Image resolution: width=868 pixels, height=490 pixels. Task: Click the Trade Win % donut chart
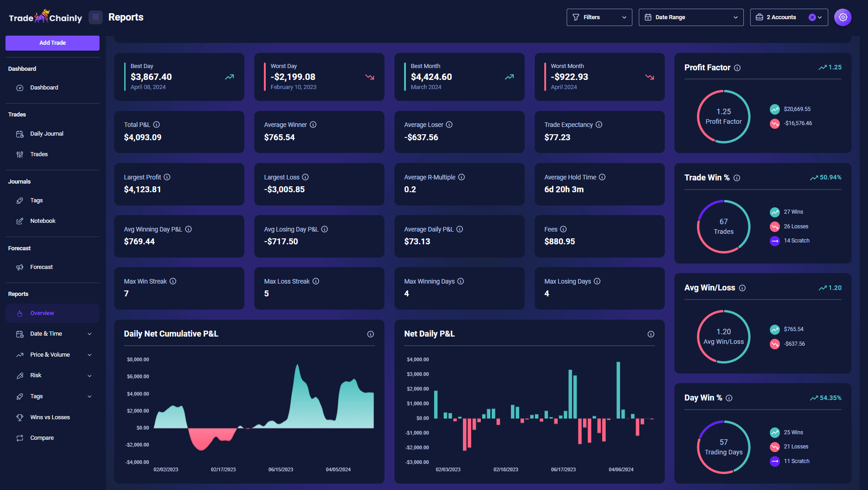click(x=723, y=226)
